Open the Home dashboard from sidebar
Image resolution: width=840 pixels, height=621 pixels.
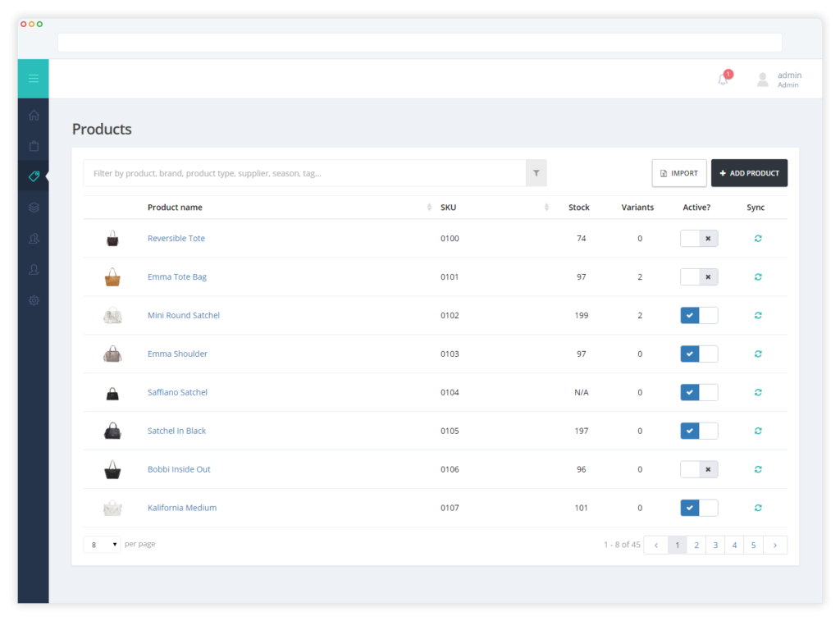point(33,115)
